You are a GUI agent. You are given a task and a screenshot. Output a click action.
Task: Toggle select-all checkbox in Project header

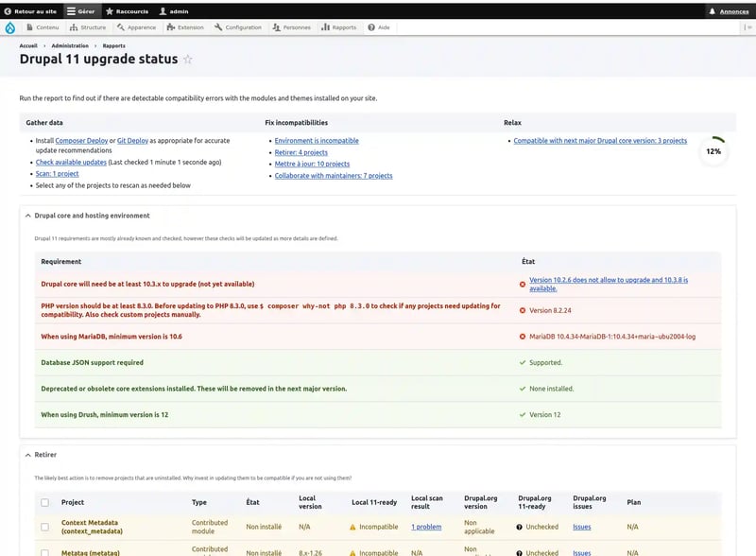pos(44,502)
